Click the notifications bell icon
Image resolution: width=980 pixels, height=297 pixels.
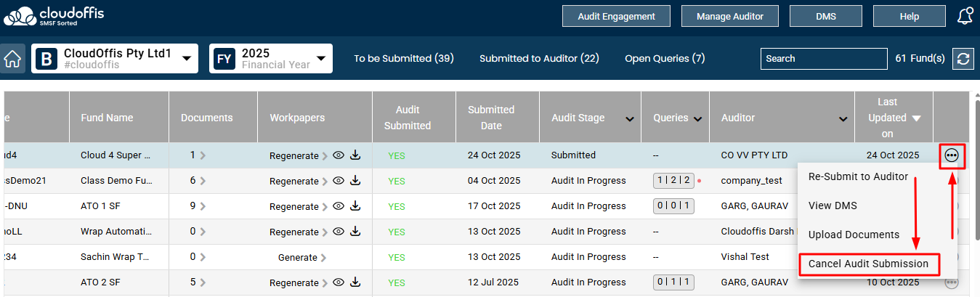(x=965, y=16)
